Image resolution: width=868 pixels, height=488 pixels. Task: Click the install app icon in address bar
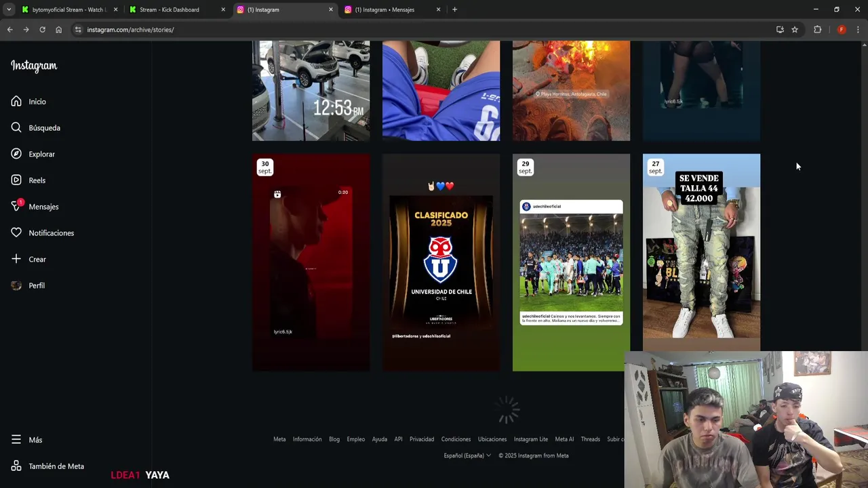coord(780,30)
